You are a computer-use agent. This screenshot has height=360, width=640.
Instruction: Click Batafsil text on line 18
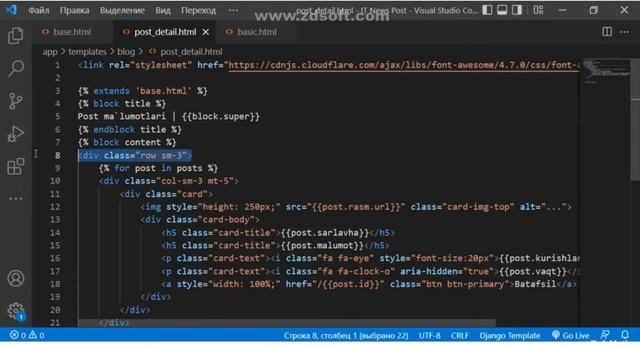[x=535, y=284]
